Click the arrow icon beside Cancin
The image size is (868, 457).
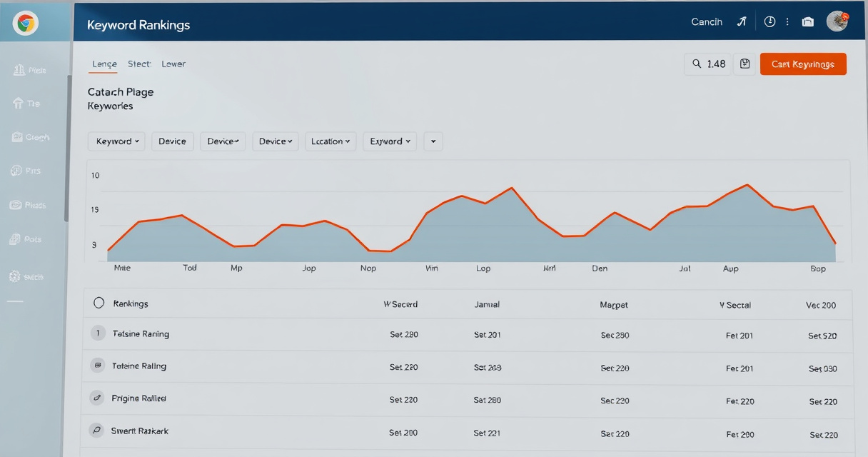tap(741, 22)
